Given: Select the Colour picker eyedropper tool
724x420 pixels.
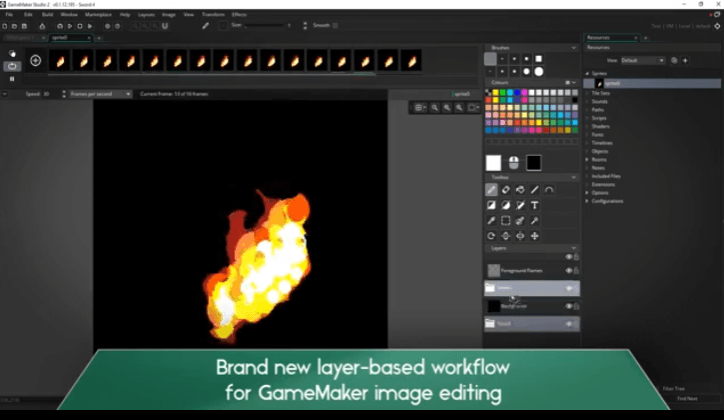Looking at the screenshot, I should [491, 221].
